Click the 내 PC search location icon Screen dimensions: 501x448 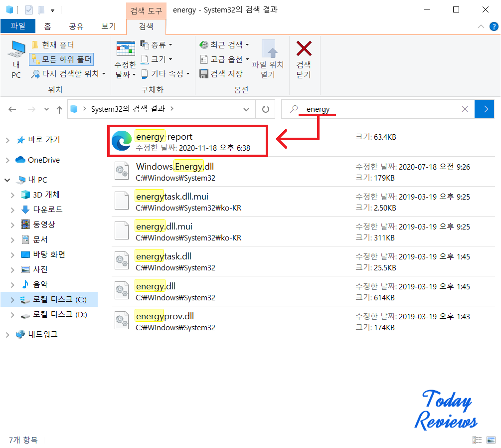tap(16, 59)
